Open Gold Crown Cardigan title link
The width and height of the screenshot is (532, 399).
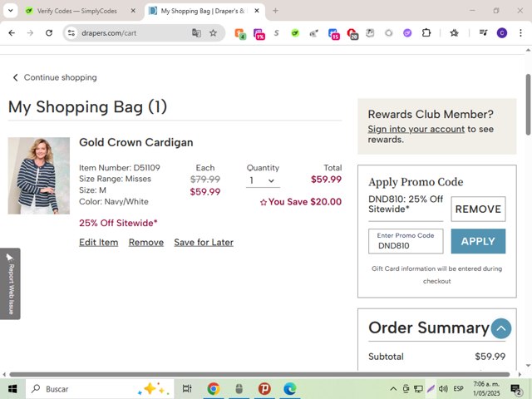136,142
